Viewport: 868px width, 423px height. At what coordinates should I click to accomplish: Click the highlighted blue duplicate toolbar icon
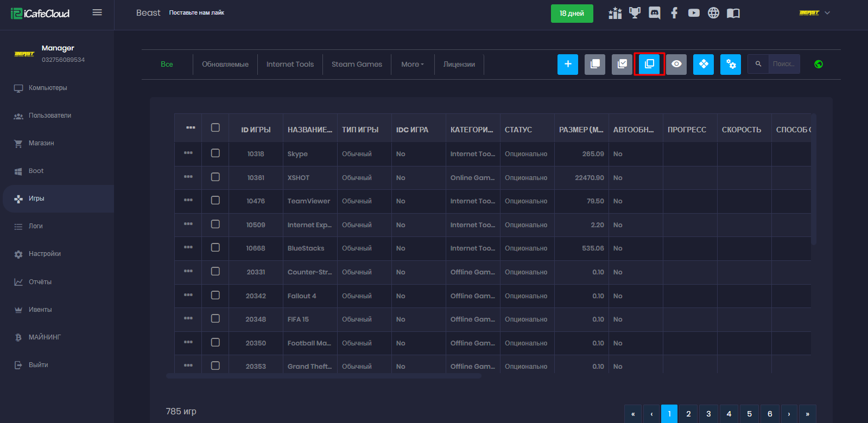tap(649, 64)
